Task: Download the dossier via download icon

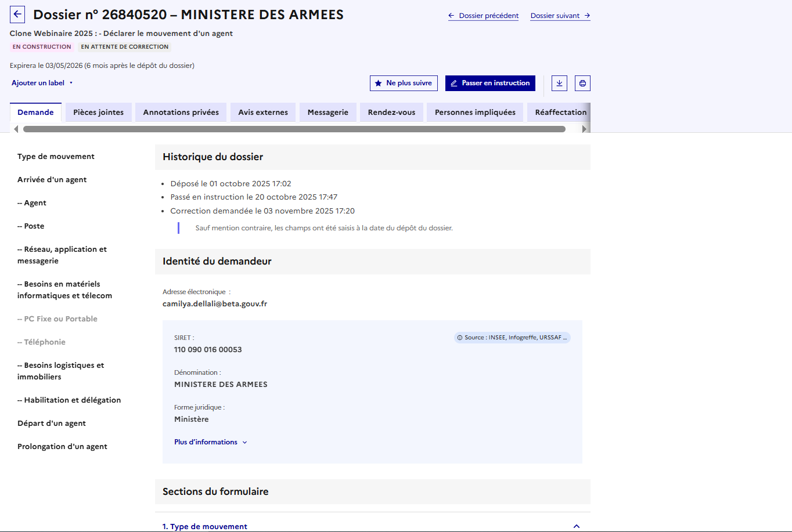Action: pyautogui.click(x=559, y=83)
